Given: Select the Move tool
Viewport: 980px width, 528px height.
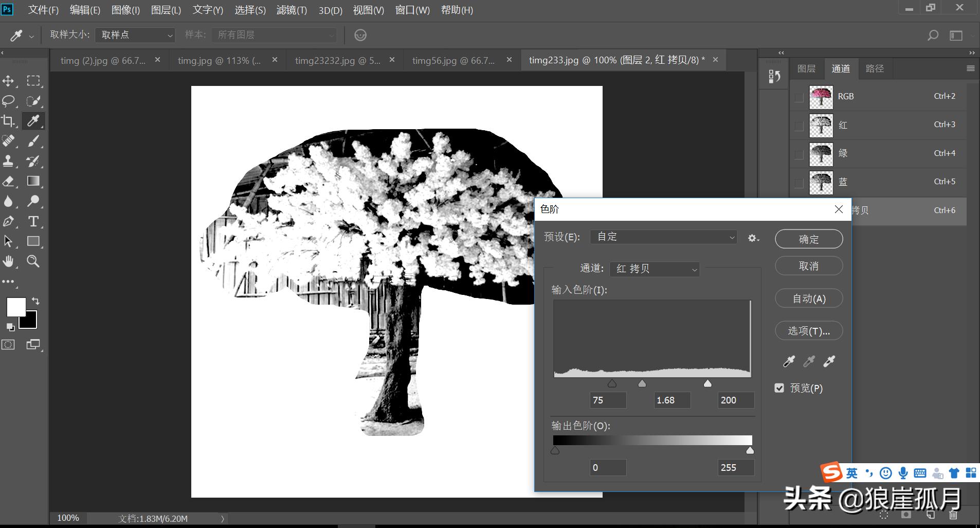Looking at the screenshot, I should [8, 81].
